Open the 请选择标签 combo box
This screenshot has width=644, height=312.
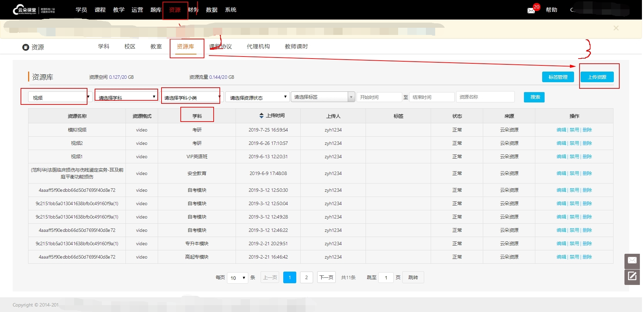(323, 97)
